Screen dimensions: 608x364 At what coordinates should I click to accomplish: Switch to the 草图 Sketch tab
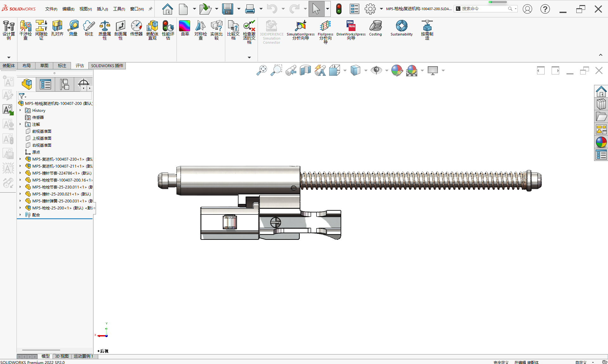pos(44,66)
